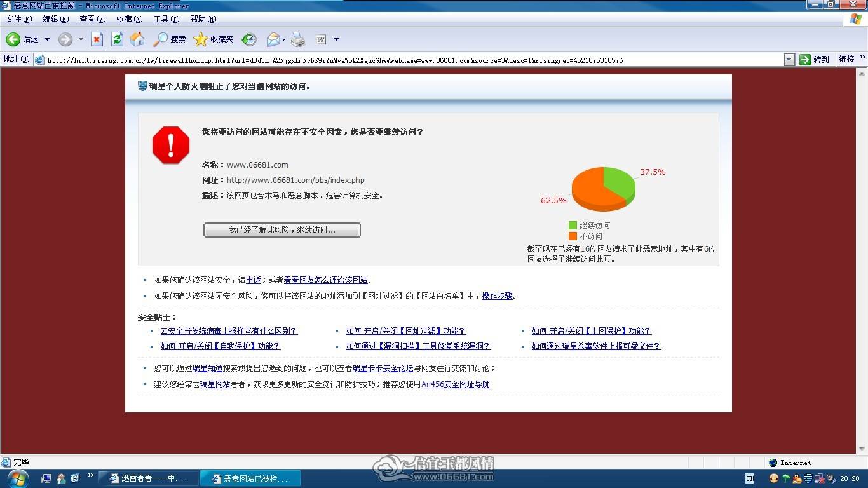
Task: Click the 我已经了解此风险，继续访问 button
Action: tap(282, 230)
